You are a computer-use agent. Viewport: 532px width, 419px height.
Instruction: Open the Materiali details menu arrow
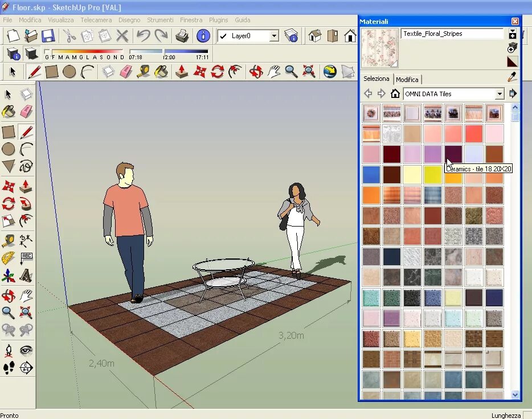click(513, 93)
